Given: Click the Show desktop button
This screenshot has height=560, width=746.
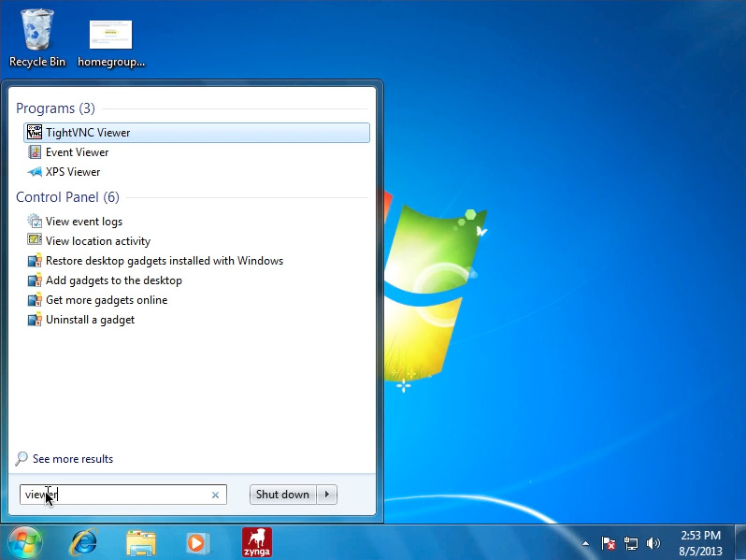Looking at the screenshot, I should (740, 542).
